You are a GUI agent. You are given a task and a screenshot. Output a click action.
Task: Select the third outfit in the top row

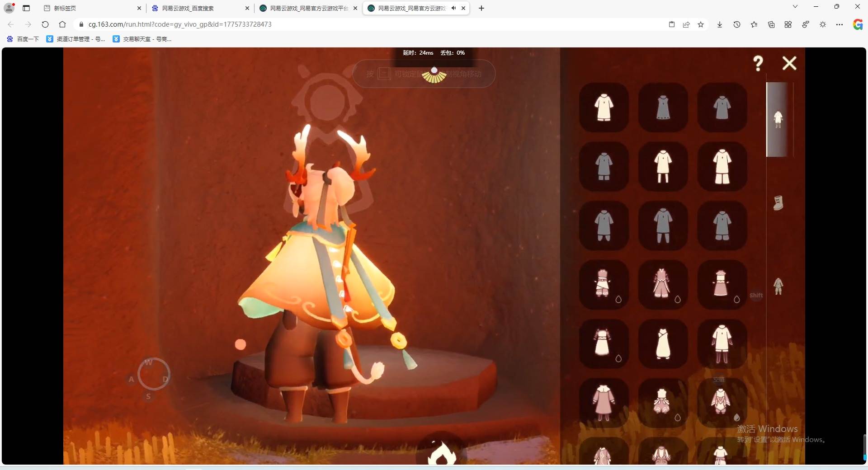722,108
